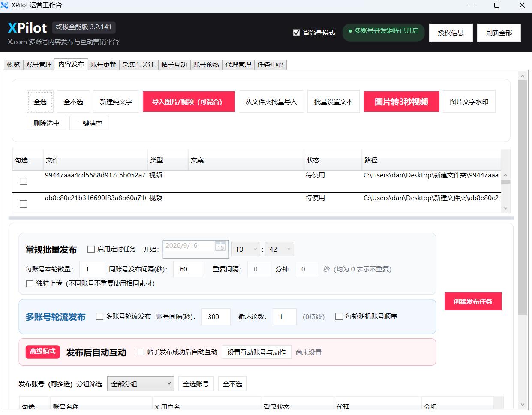This screenshot has width=532, height=415.
Task: Click the 同账号发布间隔(秒) input showing 60
Action: [188, 269]
